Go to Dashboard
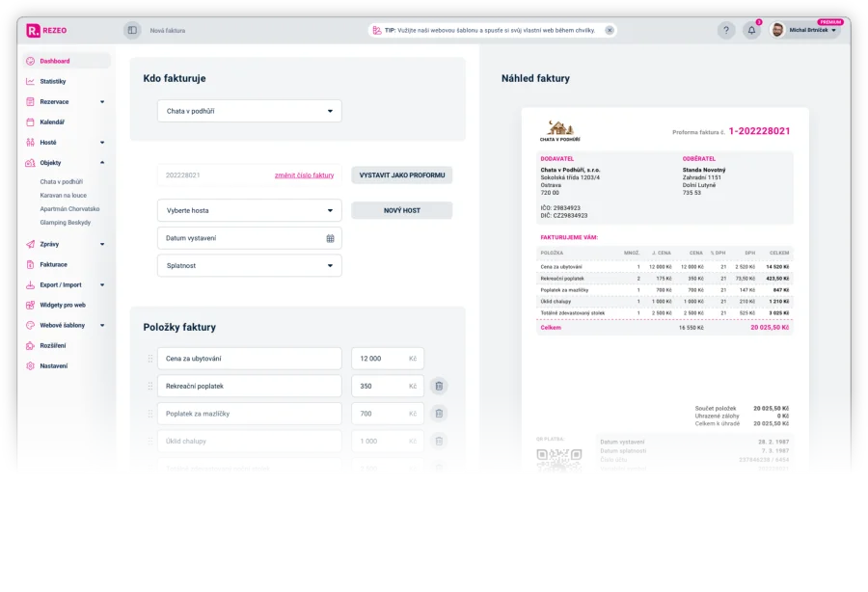Screen dimensions: 868x592 [67, 61]
